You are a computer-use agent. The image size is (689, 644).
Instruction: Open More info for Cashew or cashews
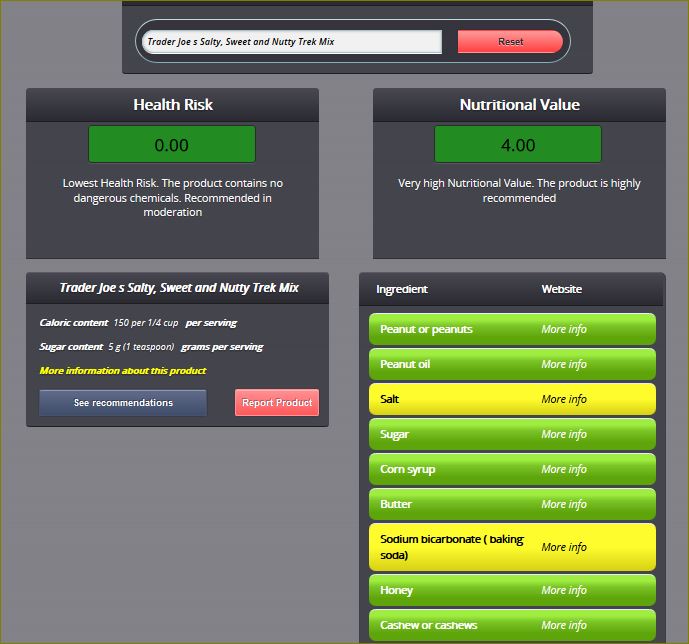[564, 625]
